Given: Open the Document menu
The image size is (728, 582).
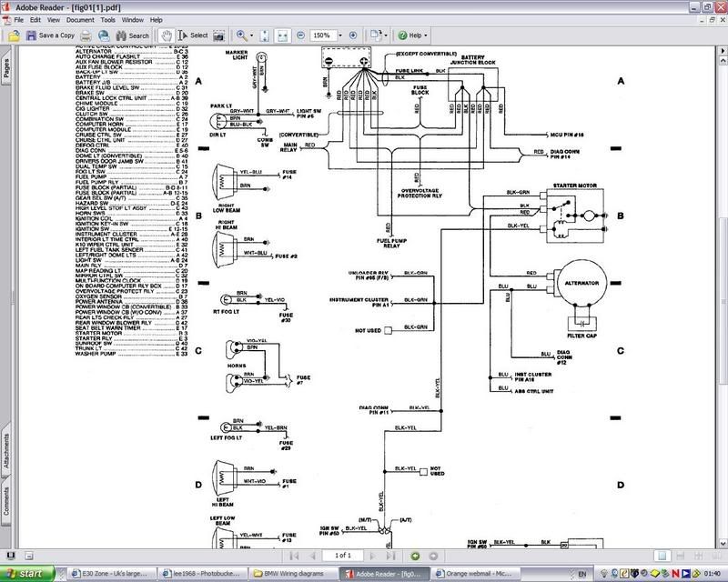Looking at the screenshot, I should (x=78, y=19).
